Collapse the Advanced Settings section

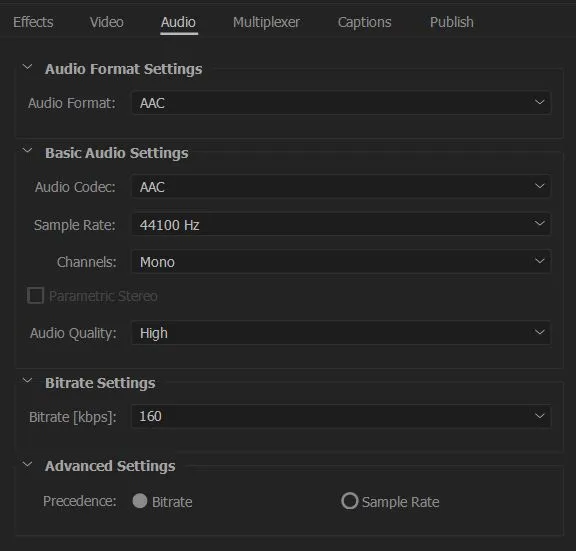(28, 465)
